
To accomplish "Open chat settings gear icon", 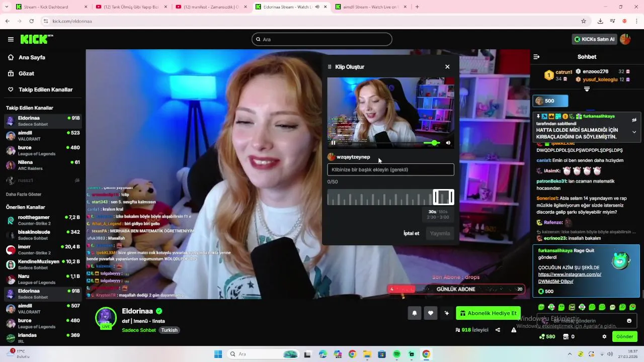I will coord(604,336).
